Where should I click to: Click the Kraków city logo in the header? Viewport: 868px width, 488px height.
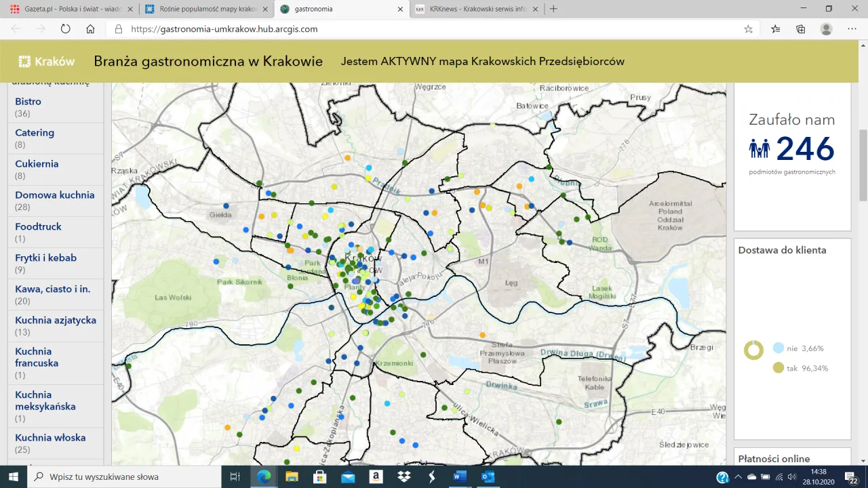tap(46, 61)
